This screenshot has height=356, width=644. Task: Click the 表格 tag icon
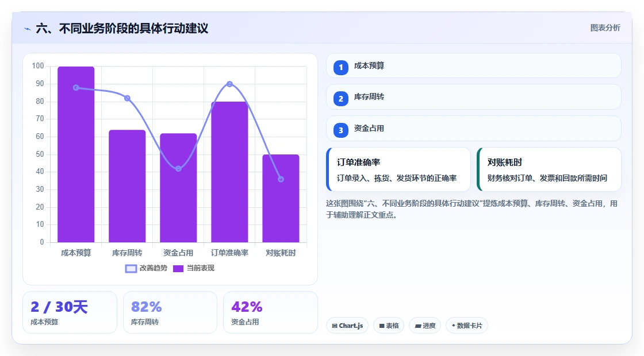pyautogui.click(x=382, y=326)
